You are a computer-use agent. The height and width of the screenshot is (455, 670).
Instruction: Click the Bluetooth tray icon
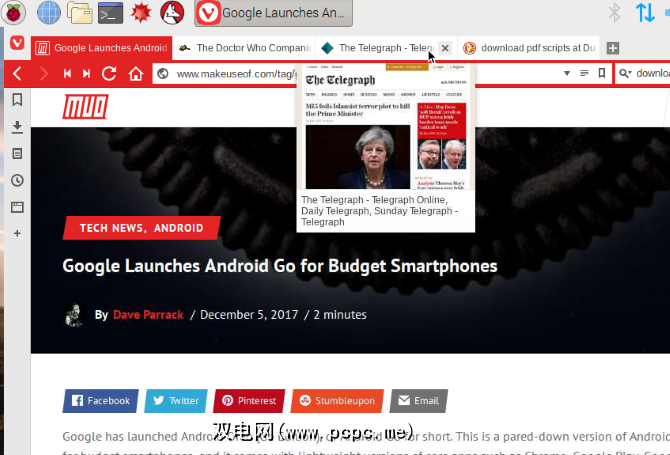[x=614, y=12]
